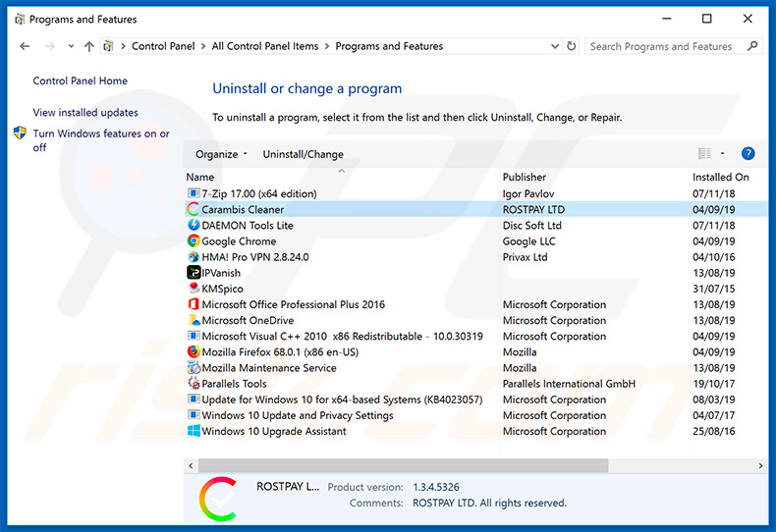This screenshot has height=532, width=776.
Task: Click the DAEMON Tools Lite icon
Action: [194, 225]
